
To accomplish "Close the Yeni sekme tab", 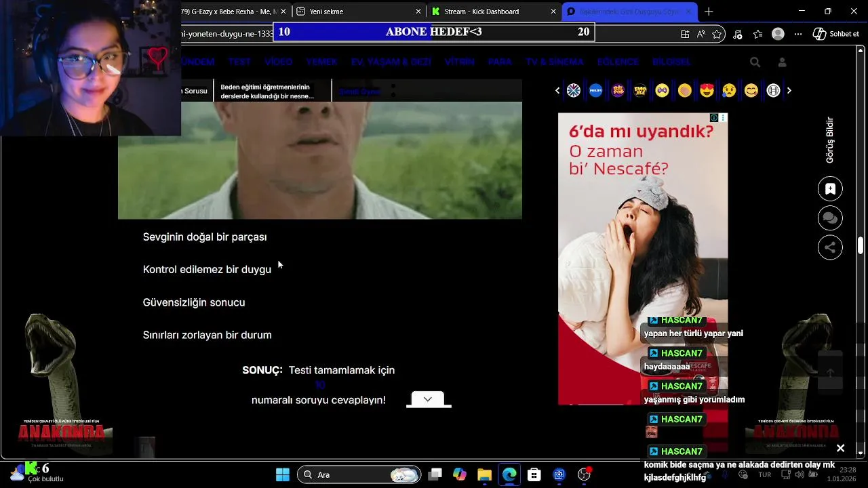I will coord(418,12).
